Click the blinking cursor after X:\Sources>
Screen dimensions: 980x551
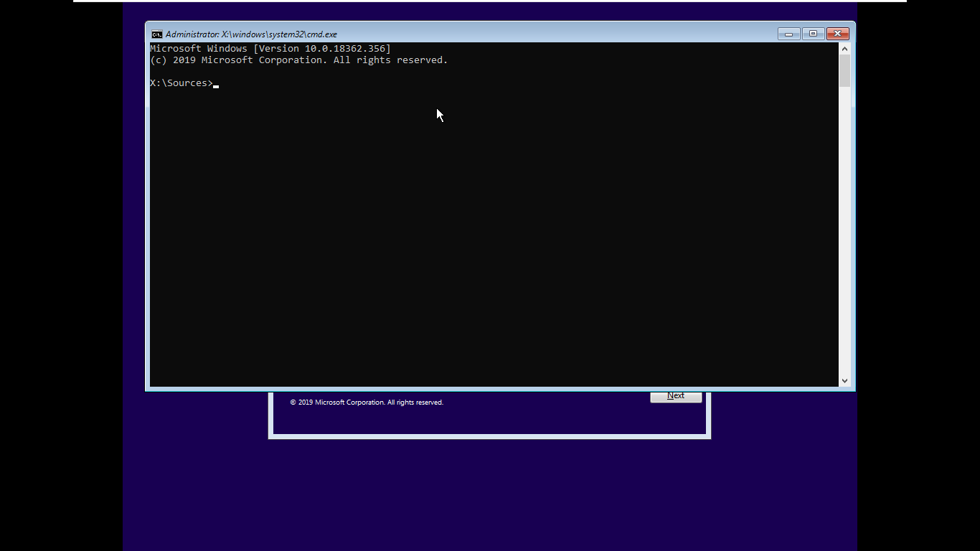(216, 84)
